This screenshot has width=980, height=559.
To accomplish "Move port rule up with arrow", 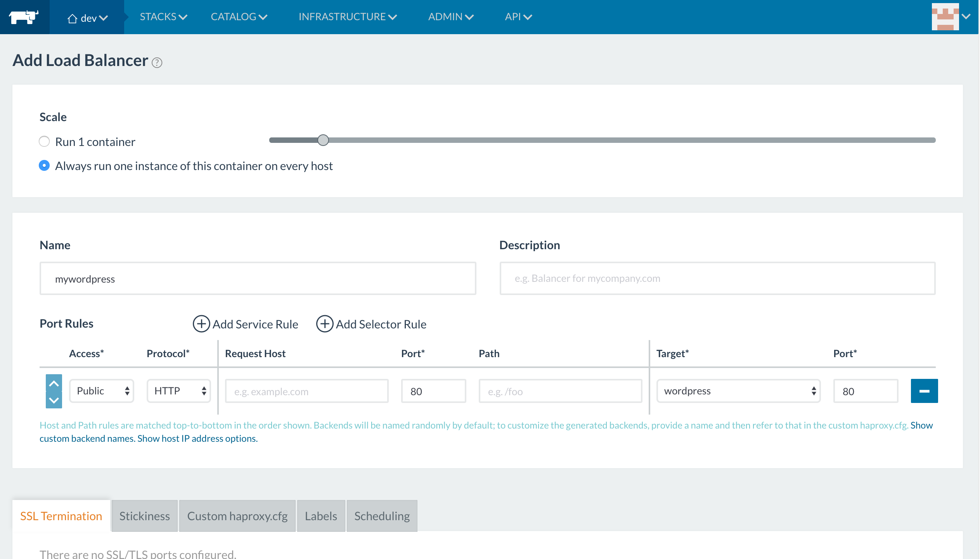I will (54, 383).
